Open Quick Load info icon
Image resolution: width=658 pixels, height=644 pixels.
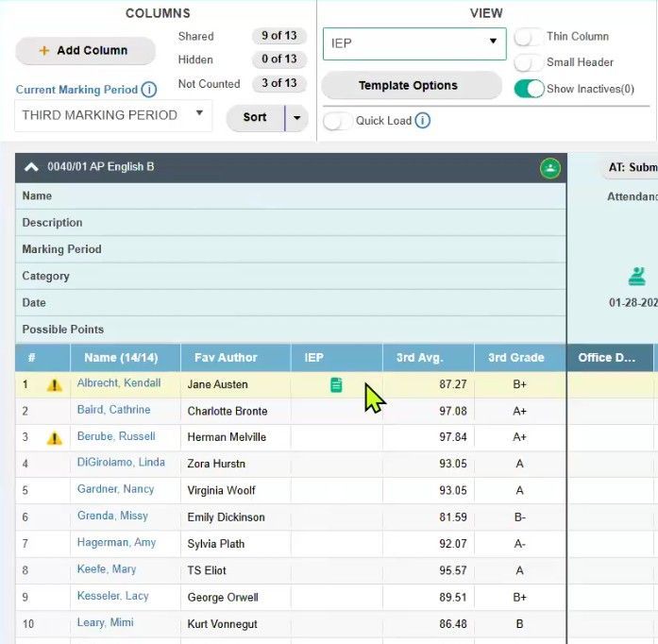pyautogui.click(x=423, y=121)
